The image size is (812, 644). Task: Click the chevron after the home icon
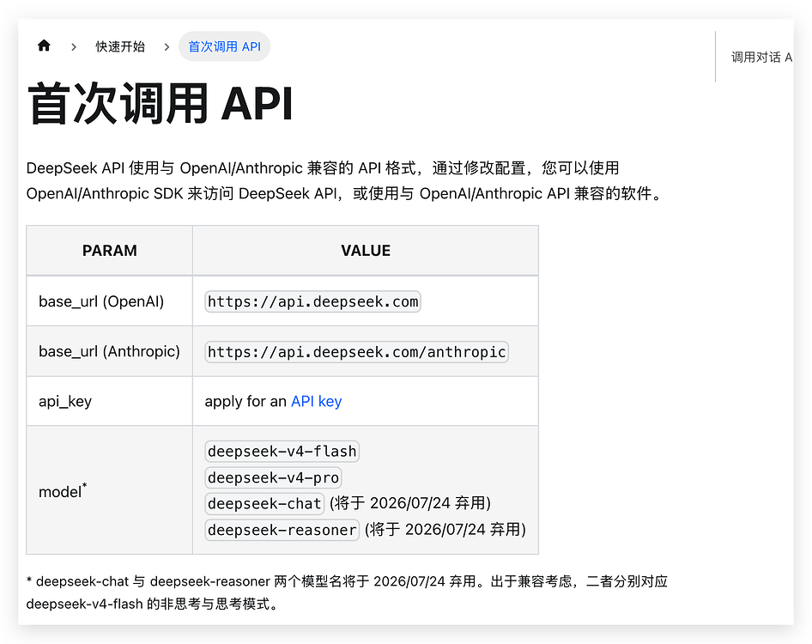click(74, 46)
